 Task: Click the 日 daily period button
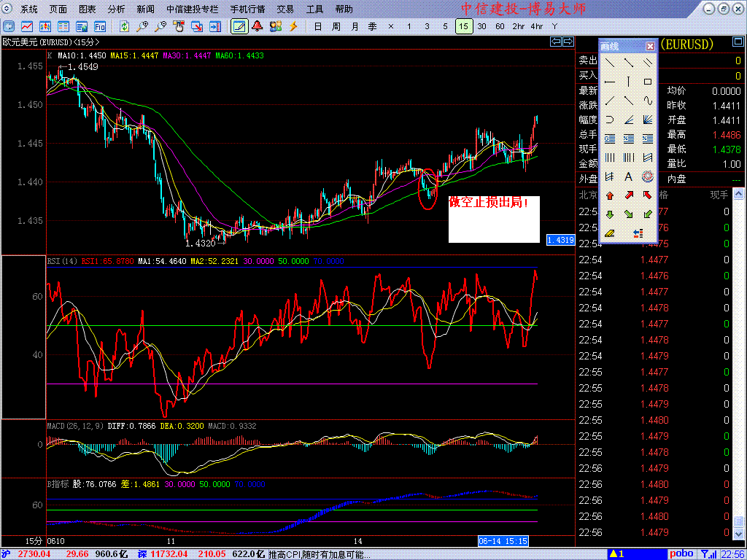click(x=317, y=26)
